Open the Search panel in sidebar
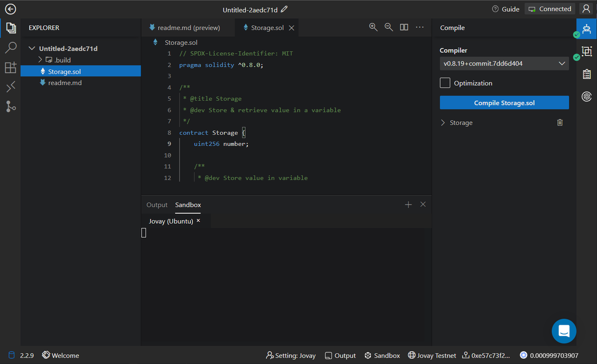Screen dimensions: 597x364 pyautogui.click(x=10, y=48)
